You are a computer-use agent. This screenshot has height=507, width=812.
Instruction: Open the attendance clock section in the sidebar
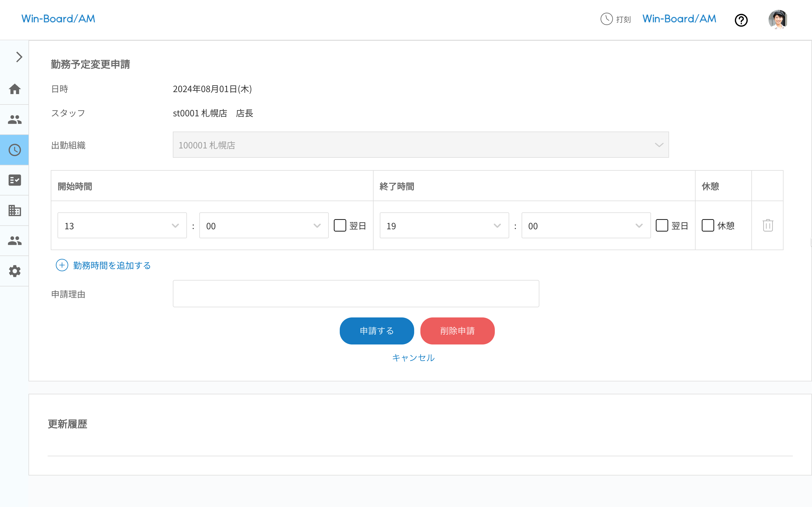[14, 150]
